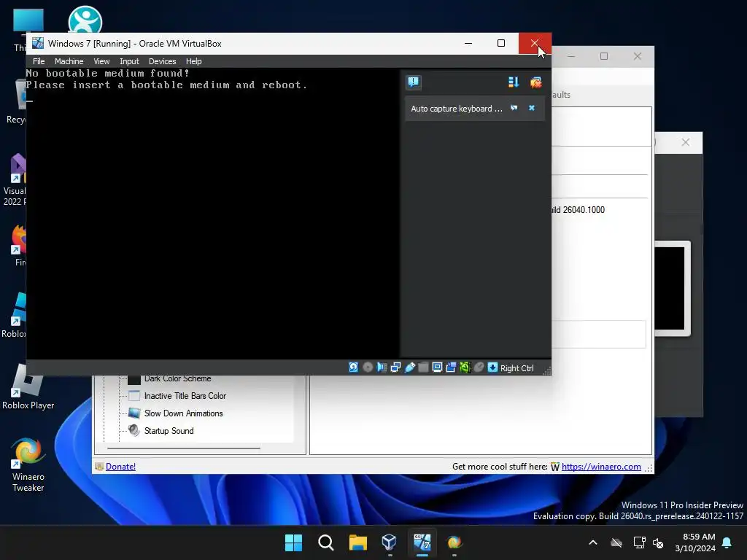Dismiss the Auto capture keyboard notification

coord(532,108)
